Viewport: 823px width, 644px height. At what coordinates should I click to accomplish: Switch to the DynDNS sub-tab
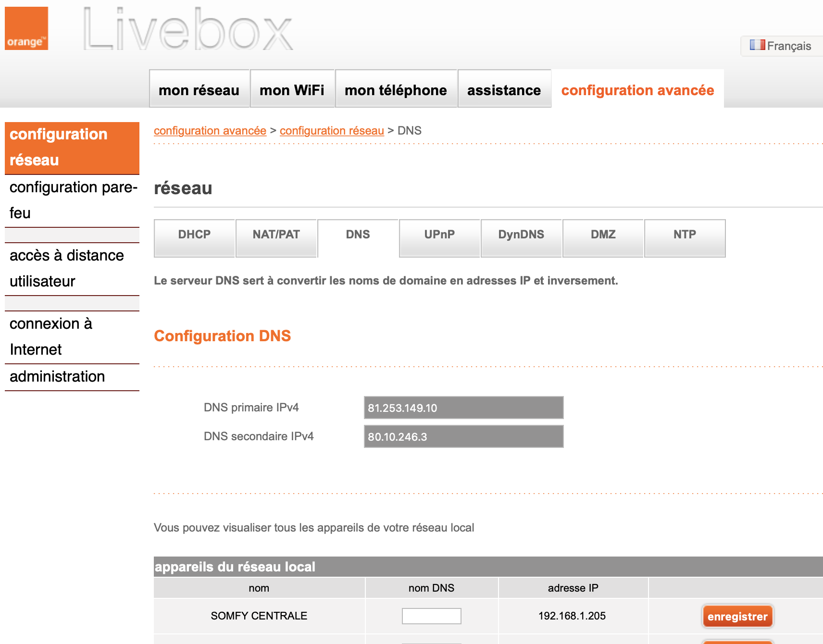pos(521,238)
